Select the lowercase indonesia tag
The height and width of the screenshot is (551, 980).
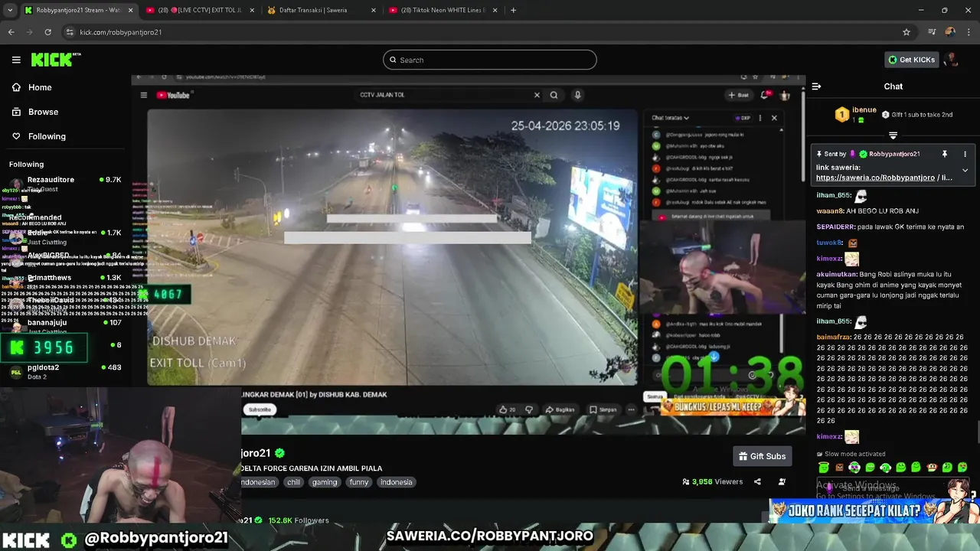pos(397,482)
